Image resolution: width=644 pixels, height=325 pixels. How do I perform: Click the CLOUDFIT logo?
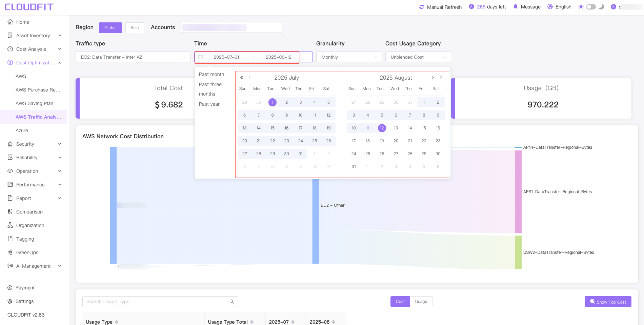pyautogui.click(x=29, y=7)
